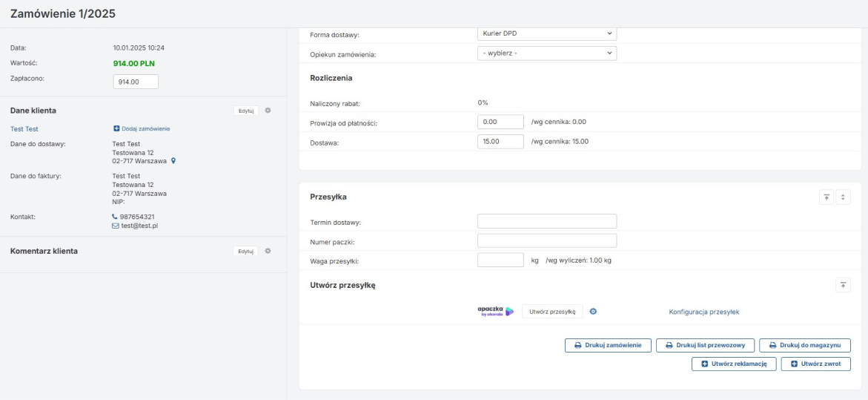This screenshot has height=400, width=868.
Task: Click the Zapłacono amount field
Action: click(136, 82)
